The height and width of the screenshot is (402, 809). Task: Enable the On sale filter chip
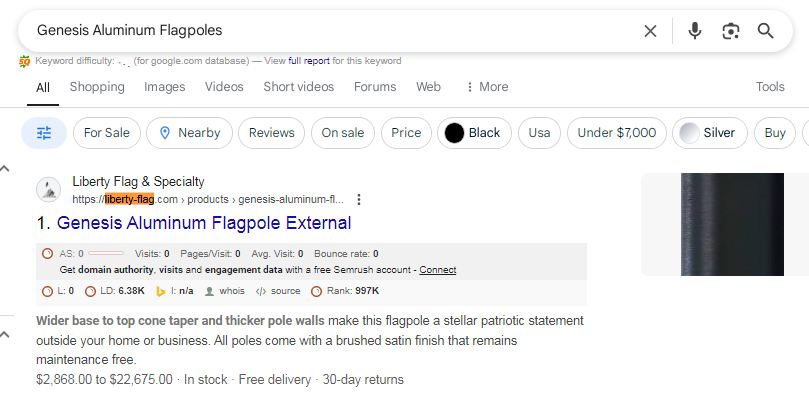(x=343, y=133)
